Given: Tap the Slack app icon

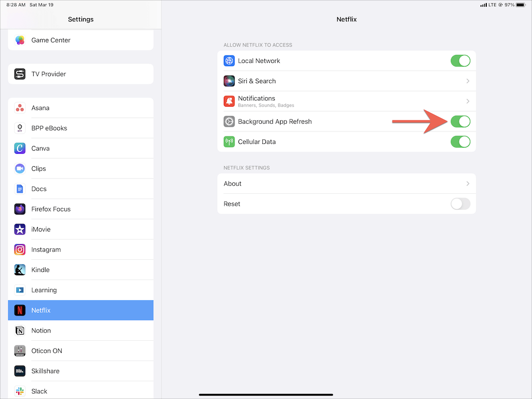Looking at the screenshot, I should click(x=20, y=391).
